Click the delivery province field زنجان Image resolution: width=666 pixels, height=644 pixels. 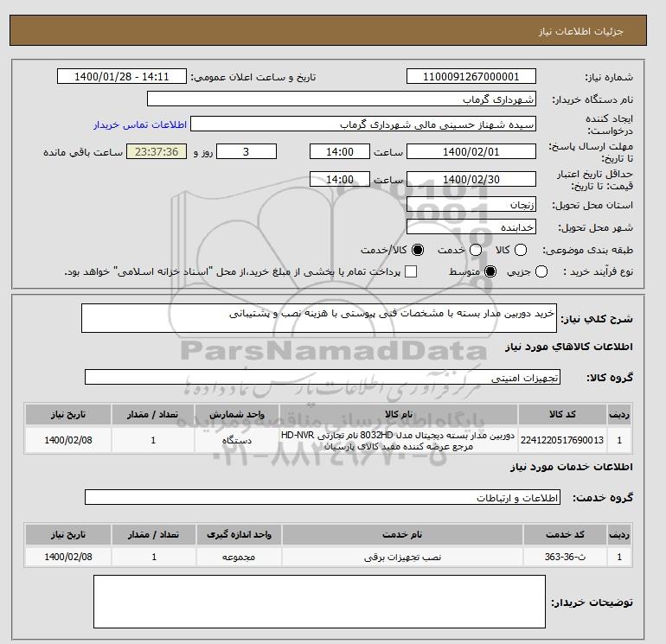[x=471, y=205]
